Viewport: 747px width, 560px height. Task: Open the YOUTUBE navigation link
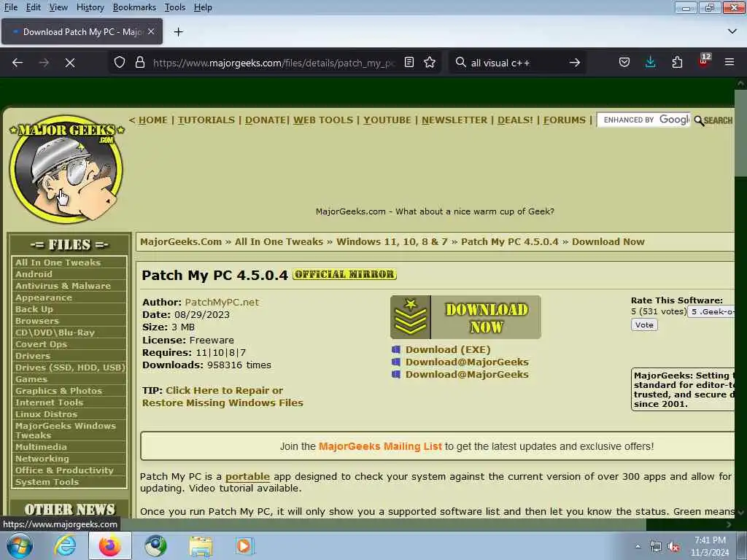point(387,120)
